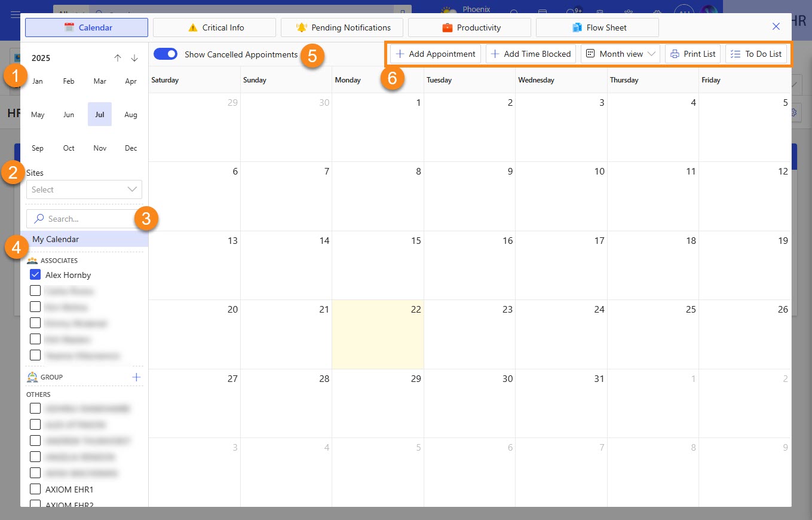Expand the Month view dropdown
The image size is (812, 520).
click(620, 54)
